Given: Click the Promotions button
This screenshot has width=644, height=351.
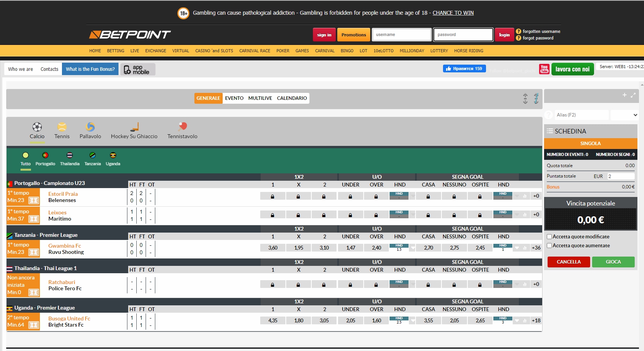Looking at the screenshot, I should [354, 35].
